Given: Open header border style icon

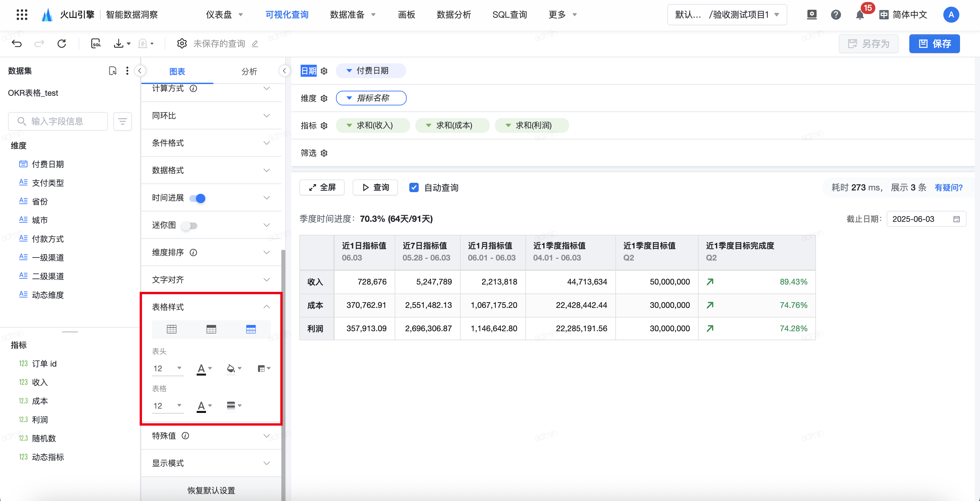Looking at the screenshot, I should [264, 369].
